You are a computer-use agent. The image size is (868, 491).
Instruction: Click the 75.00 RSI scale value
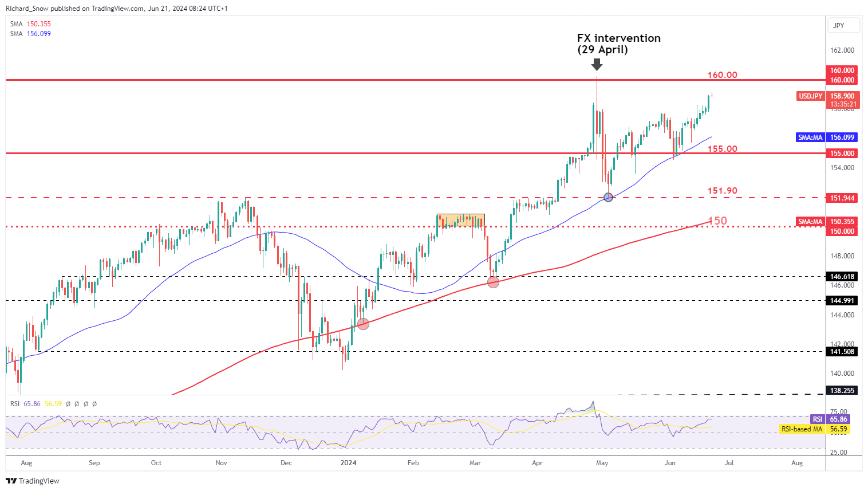click(839, 412)
